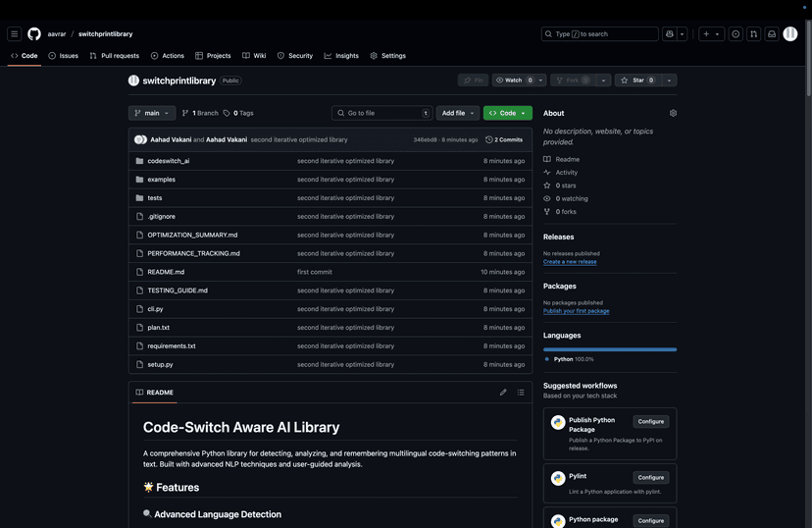Open the create new plus menu
The height and width of the screenshot is (528, 812).
(x=711, y=34)
